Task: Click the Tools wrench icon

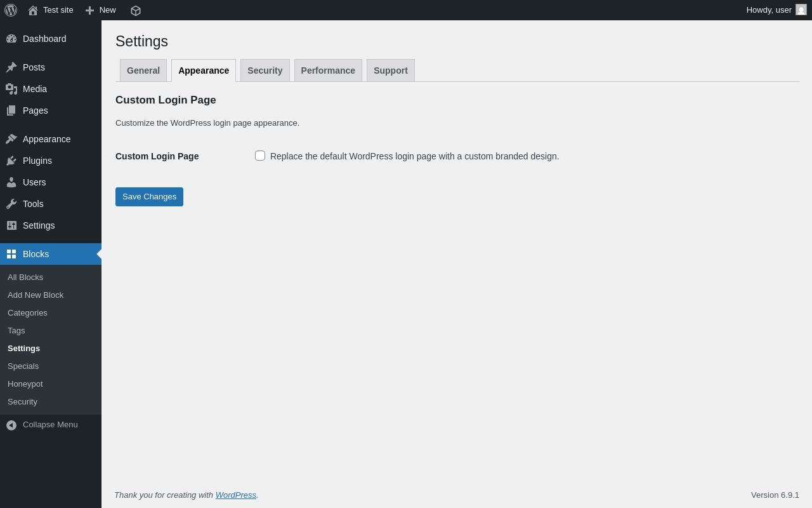Action: pyautogui.click(x=11, y=204)
